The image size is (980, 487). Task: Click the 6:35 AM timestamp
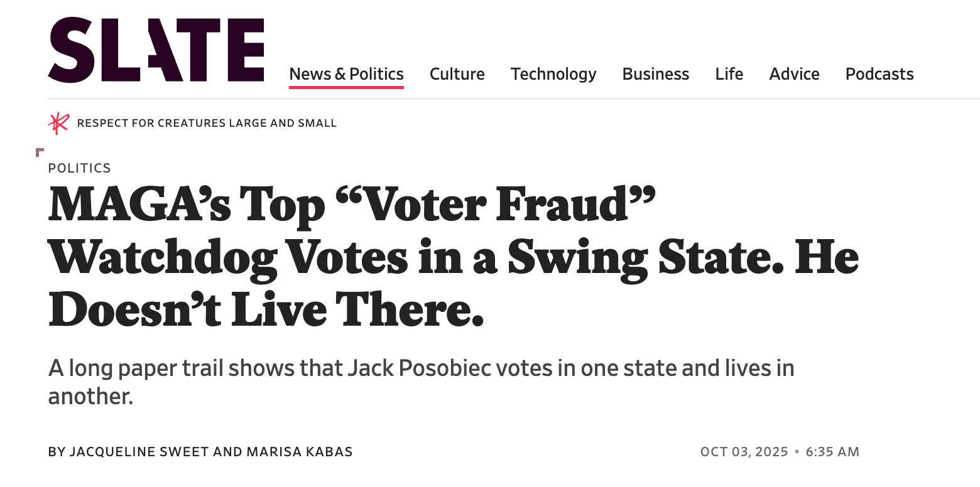832,452
